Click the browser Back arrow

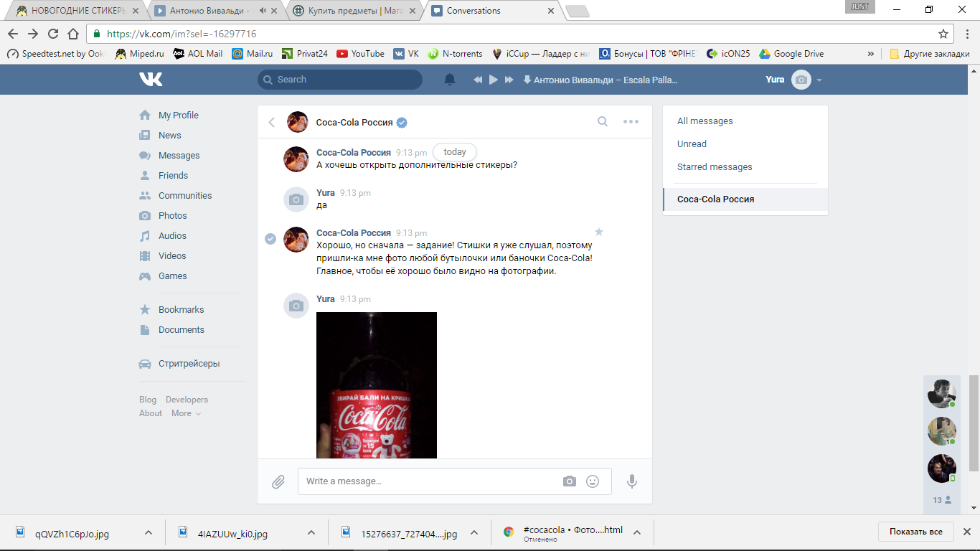pyautogui.click(x=13, y=34)
